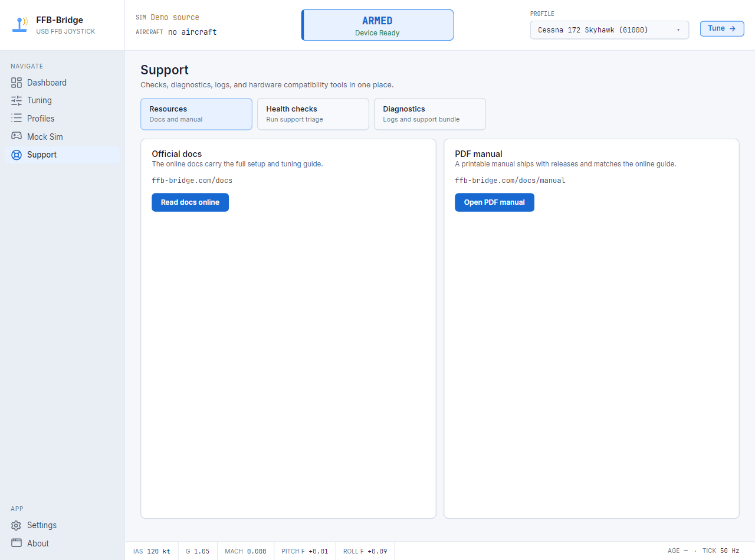Screen dimensions: 755x560
Task: Switch to the Diagnostics tab
Action: pyautogui.click(x=430, y=114)
